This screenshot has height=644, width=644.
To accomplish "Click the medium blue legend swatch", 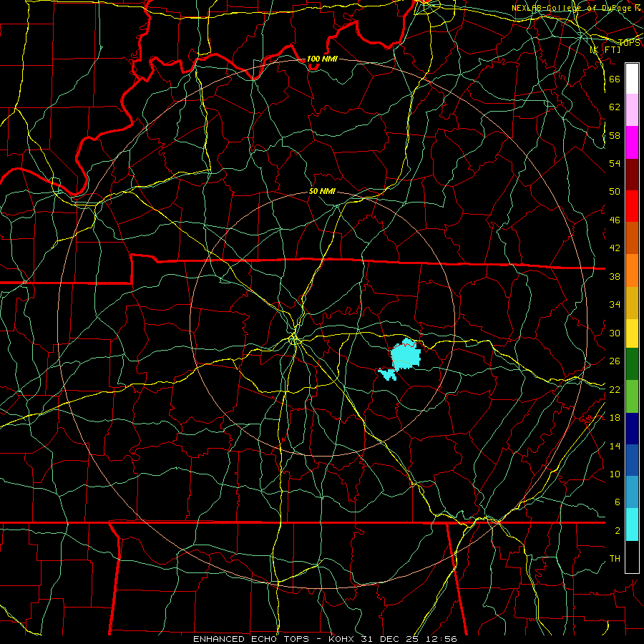I will pyautogui.click(x=632, y=460).
